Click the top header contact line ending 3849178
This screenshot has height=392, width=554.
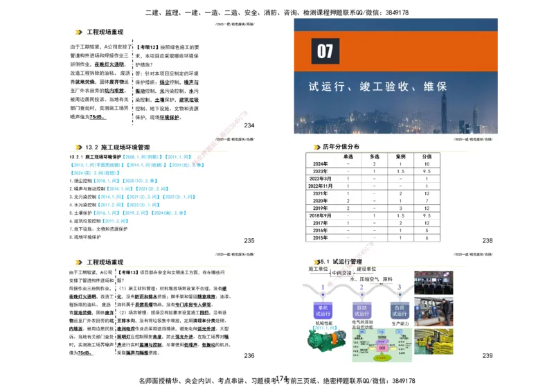pos(277,12)
